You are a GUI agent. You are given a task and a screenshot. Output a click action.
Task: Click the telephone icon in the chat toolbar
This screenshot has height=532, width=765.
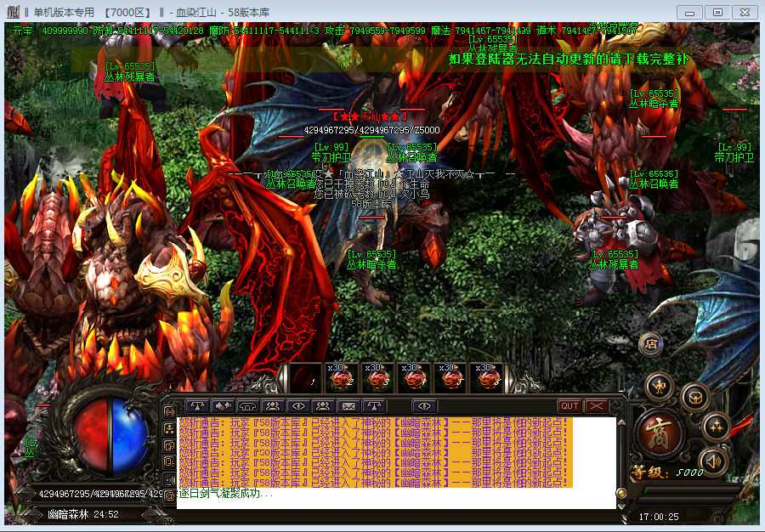coord(248,405)
